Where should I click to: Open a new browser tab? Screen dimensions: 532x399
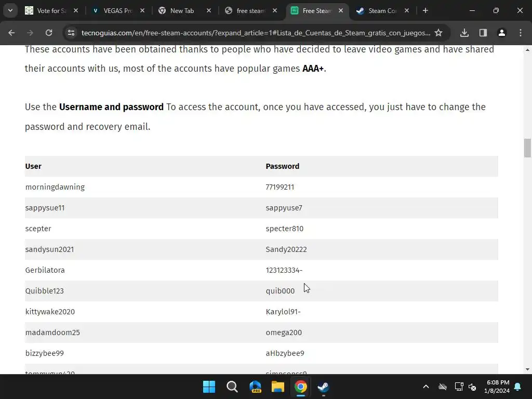[425, 10]
